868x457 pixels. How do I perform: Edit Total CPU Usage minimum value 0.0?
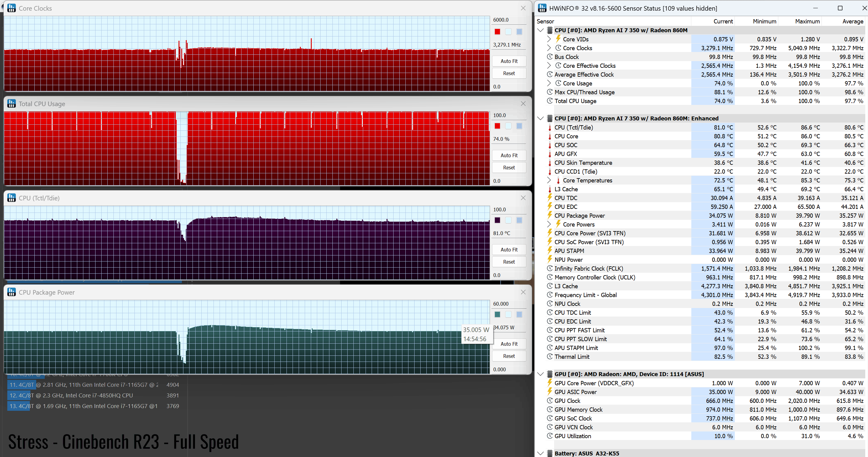point(509,181)
